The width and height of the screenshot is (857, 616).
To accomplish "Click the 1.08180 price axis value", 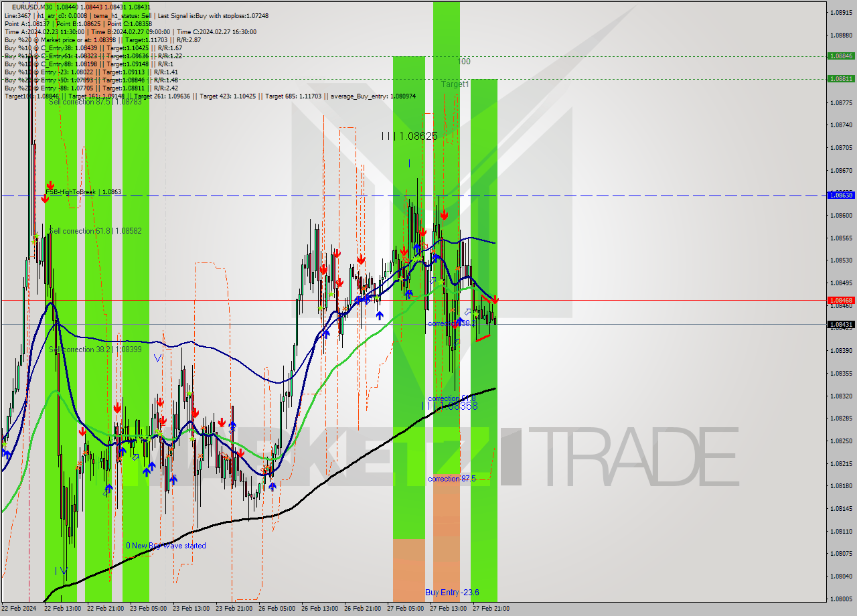I will pos(841,485).
